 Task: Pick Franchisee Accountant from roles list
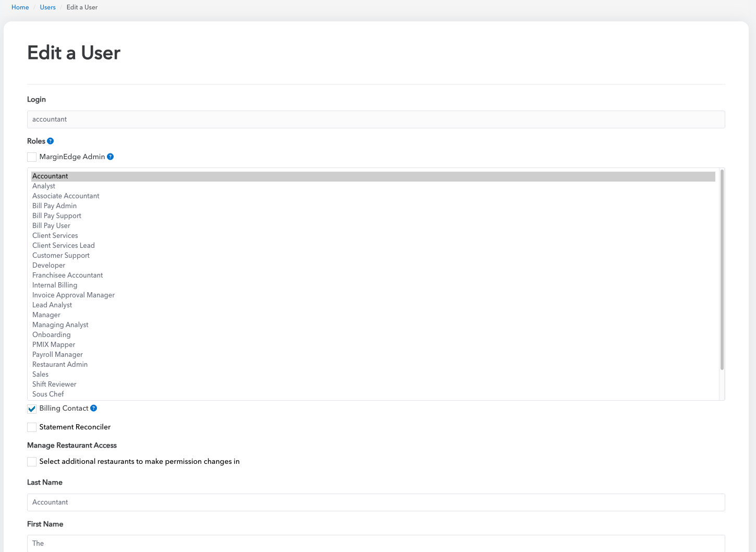(68, 275)
